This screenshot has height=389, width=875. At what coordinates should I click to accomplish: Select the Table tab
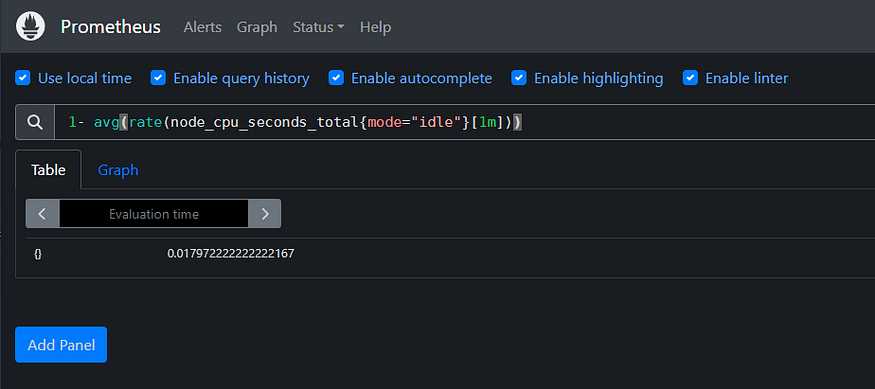(x=49, y=170)
